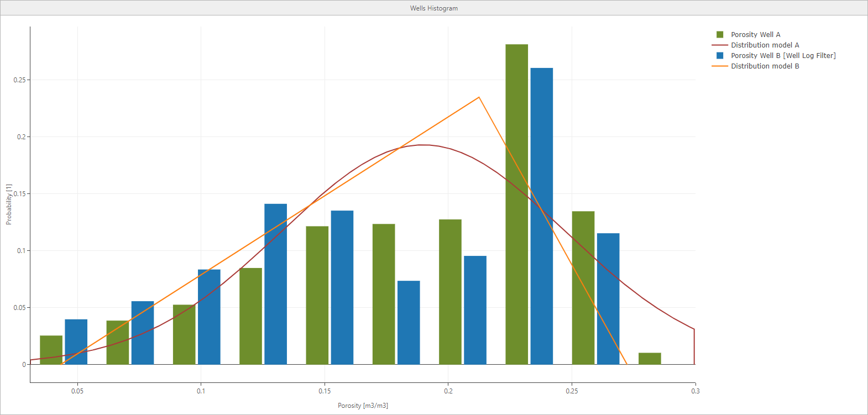This screenshot has width=868, height=415.
Task: Toggle "Porosity Well B [Well Log Filter]" legend entry
Action: [x=783, y=55]
